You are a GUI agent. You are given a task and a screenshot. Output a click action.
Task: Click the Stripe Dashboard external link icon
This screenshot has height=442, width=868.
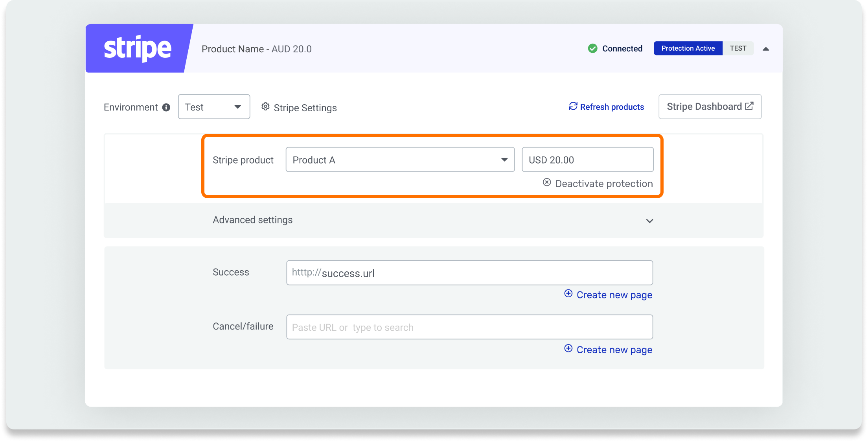coord(749,106)
